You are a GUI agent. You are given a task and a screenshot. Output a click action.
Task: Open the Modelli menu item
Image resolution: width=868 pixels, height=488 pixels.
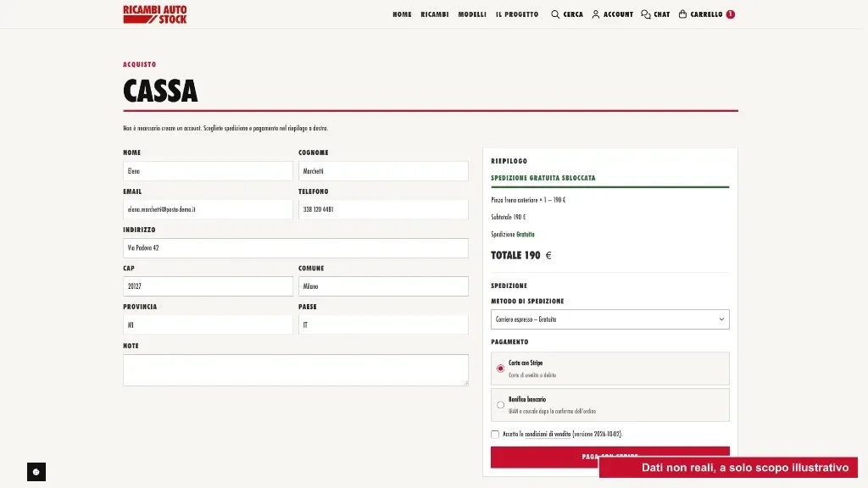(472, 14)
